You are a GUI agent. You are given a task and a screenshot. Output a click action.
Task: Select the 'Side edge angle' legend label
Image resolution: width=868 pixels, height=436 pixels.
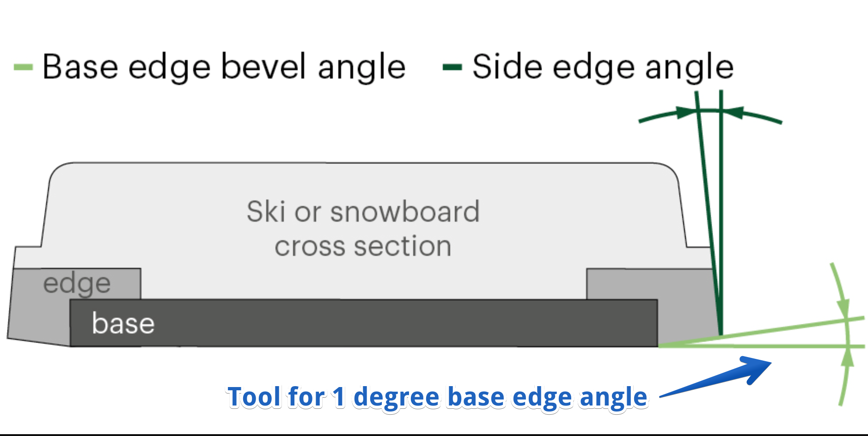(603, 67)
